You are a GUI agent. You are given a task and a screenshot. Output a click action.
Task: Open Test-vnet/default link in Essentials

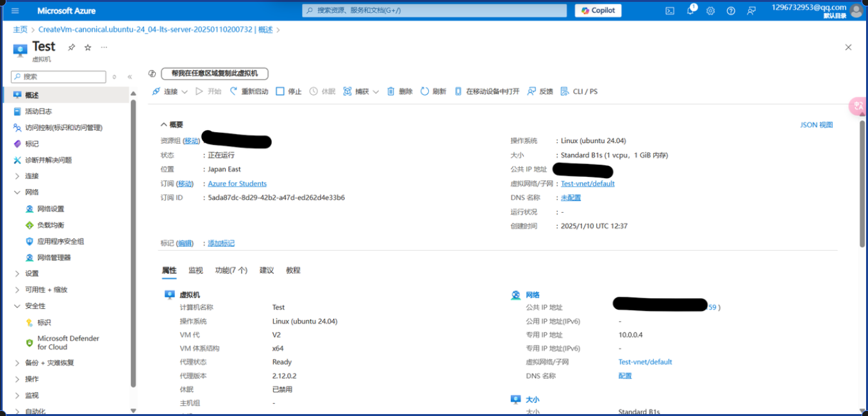(x=588, y=184)
